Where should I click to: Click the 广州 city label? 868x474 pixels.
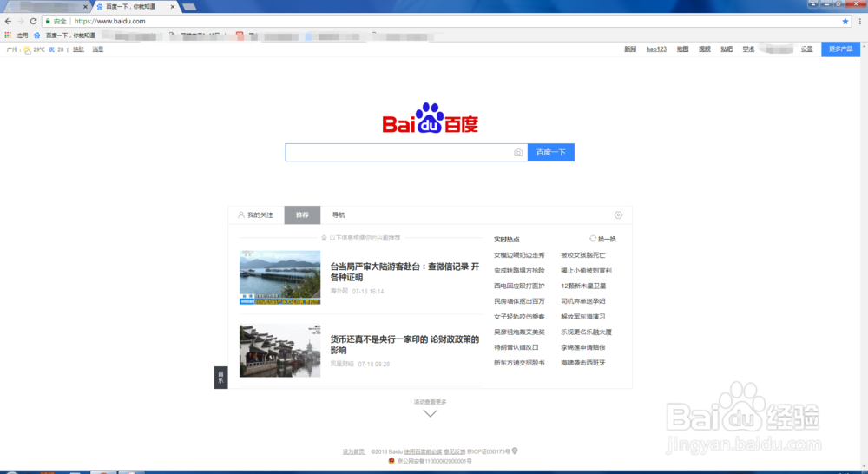[x=13, y=49]
